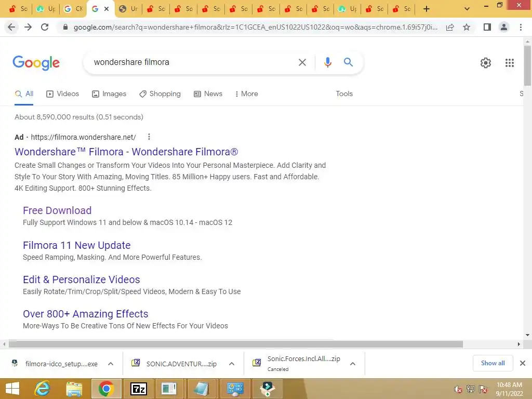Open Control Panel taskbar icon

coord(235,389)
